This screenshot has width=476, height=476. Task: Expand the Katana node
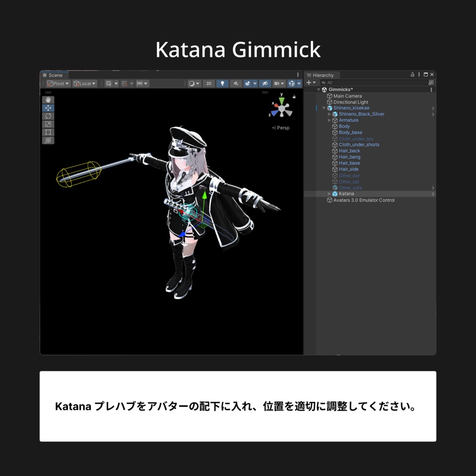click(x=330, y=194)
